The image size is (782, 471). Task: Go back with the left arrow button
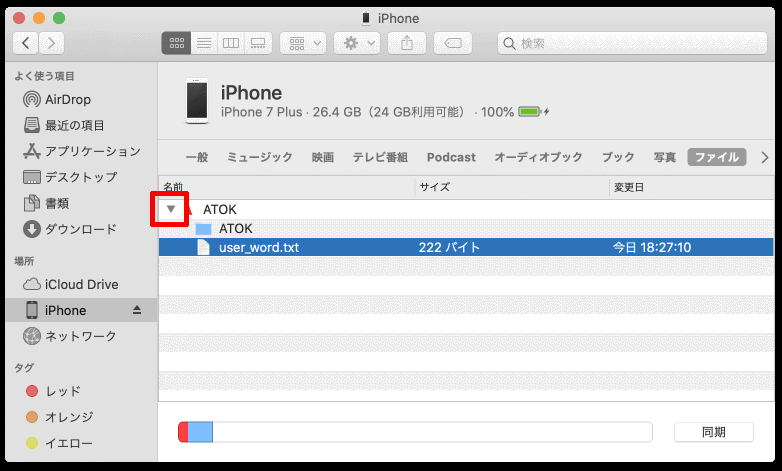click(26, 43)
